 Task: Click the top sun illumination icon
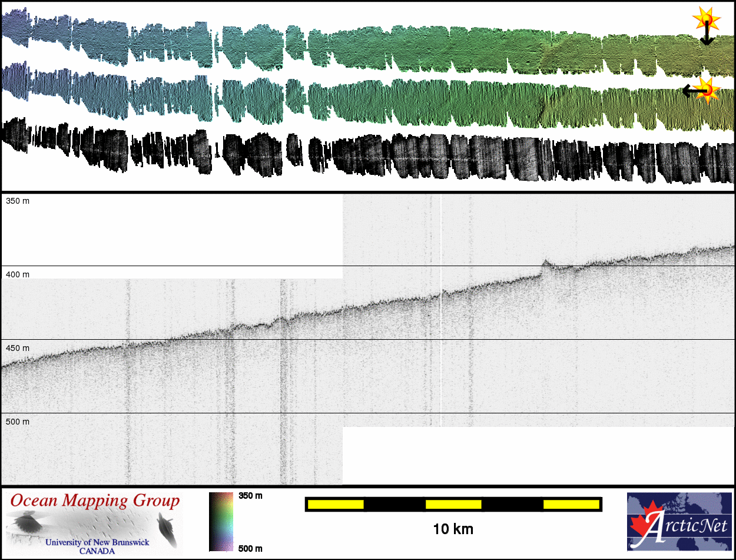(x=707, y=19)
